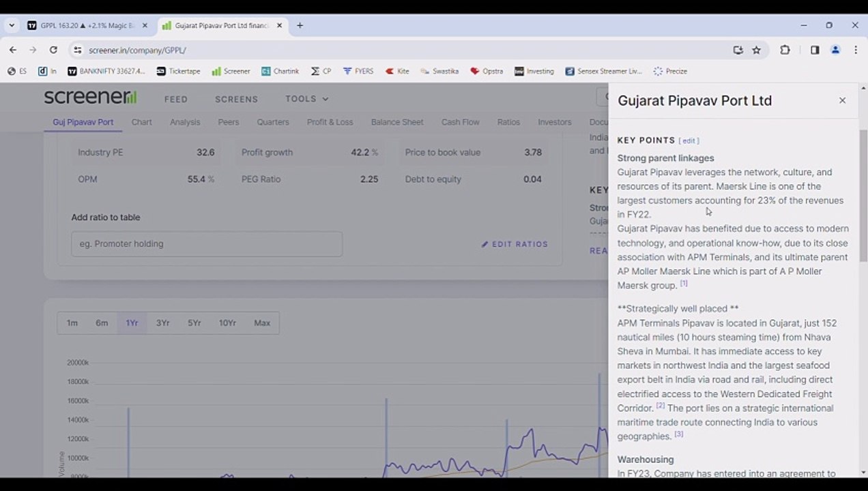Reload the page with the refresh icon
Image resolution: width=868 pixels, height=491 pixels.
53,50
